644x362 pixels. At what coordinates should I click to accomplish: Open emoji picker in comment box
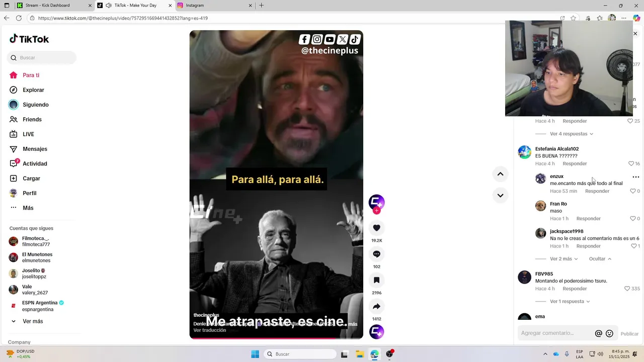(x=609, y=333)
